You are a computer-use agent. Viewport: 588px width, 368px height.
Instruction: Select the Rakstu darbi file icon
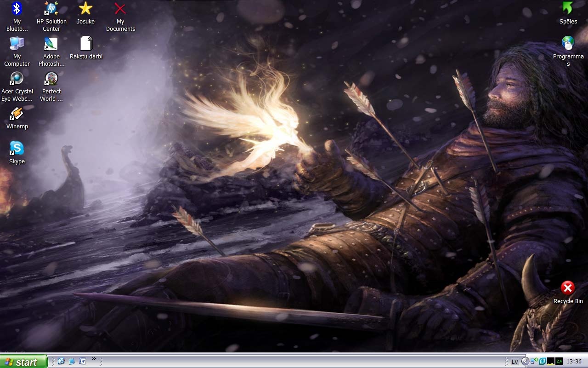coord(86,48)
